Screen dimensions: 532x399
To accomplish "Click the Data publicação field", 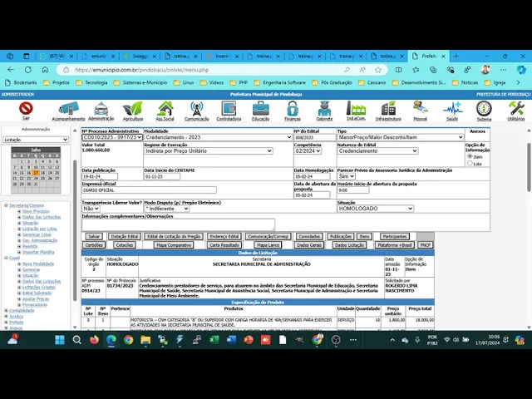I will [100, 176].
